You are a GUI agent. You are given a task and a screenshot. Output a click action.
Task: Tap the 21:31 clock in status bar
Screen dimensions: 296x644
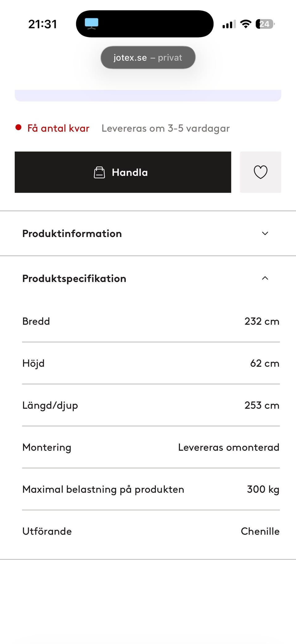pyautogui.click(x=43, y=24)
